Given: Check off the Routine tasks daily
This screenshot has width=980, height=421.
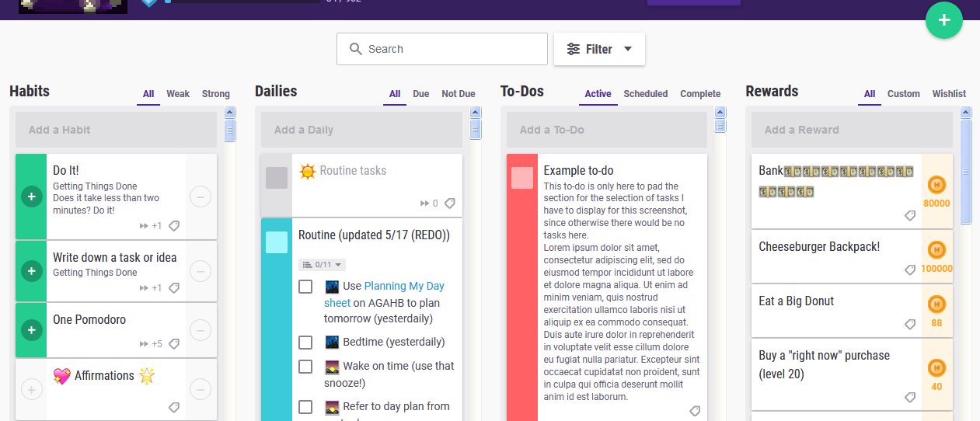Looking at the screenshot, I should [277, 178].
